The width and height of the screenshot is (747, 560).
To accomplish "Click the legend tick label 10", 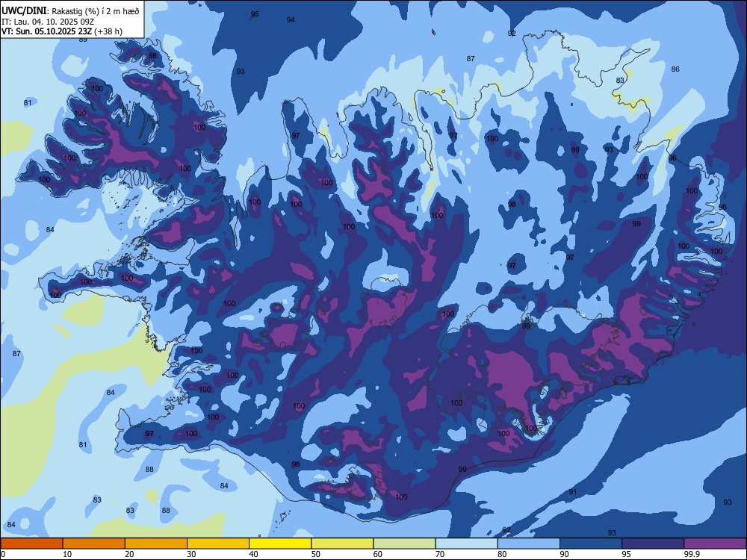I will pos(68,554).
